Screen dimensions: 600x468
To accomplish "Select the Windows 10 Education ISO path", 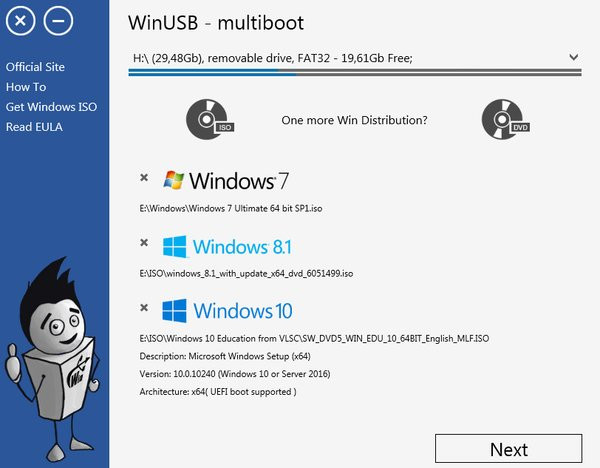I will [314, 339].
